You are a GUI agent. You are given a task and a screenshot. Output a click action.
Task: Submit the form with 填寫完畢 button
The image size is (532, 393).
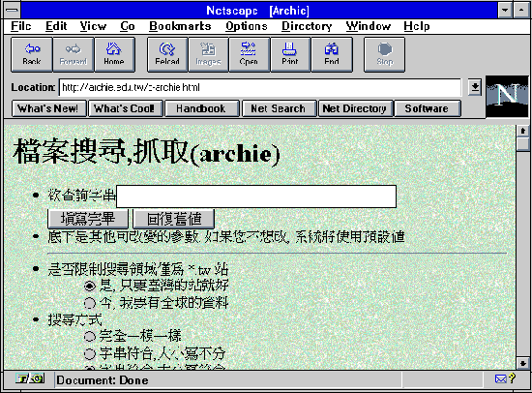(88, 219)
